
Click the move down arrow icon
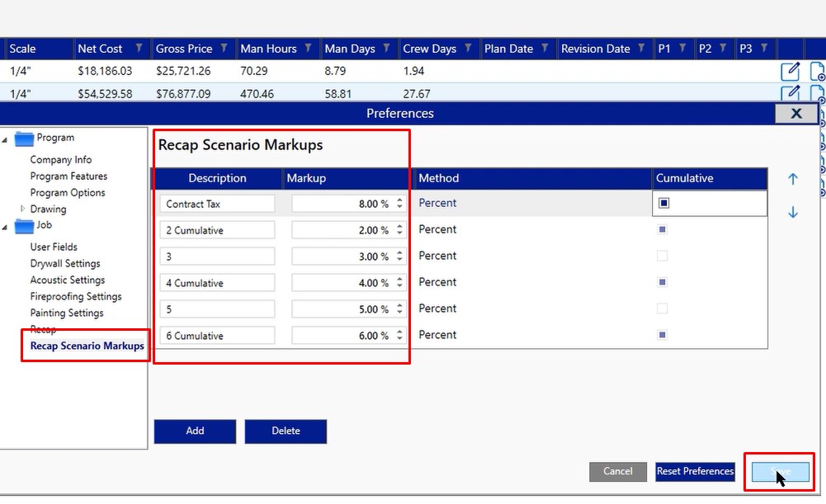pos(793,212)
